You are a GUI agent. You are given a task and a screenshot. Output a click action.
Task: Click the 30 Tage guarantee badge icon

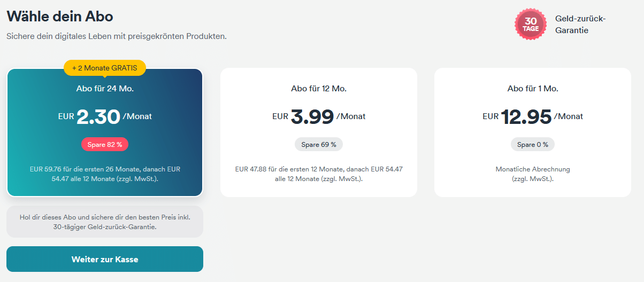[531, 24]
